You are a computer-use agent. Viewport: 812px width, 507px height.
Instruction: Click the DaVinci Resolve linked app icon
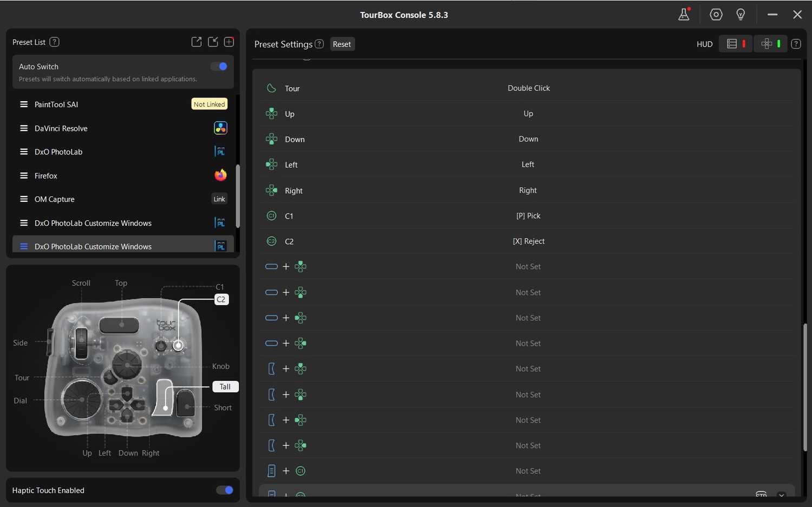tap(220, 128)
